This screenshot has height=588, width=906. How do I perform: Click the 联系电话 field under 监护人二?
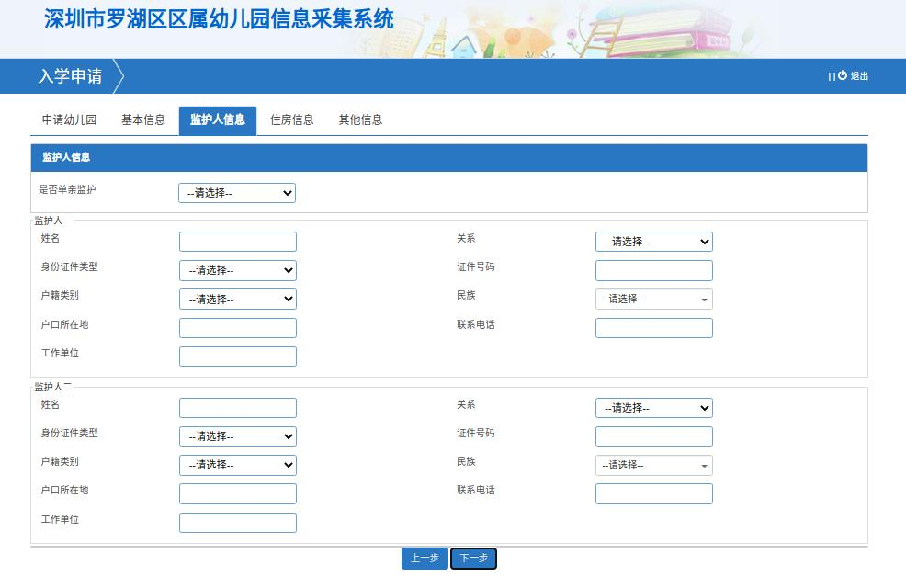653,493
